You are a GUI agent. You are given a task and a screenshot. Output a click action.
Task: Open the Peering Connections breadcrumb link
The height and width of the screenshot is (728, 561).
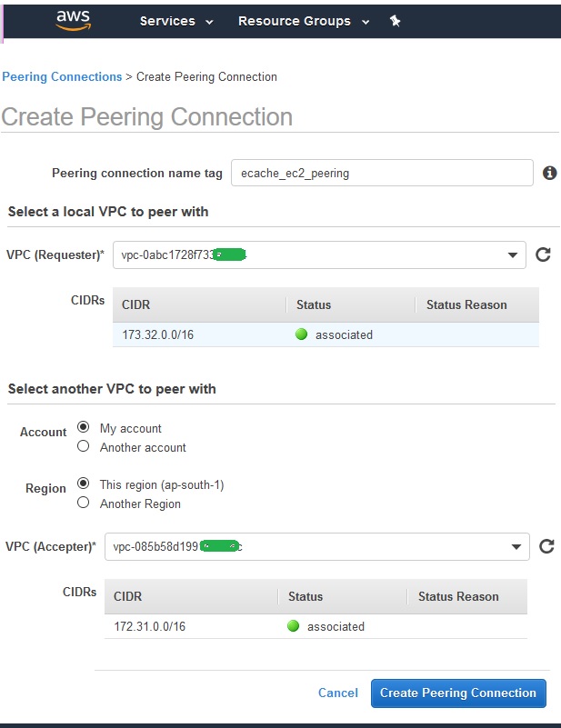(62, 76)
